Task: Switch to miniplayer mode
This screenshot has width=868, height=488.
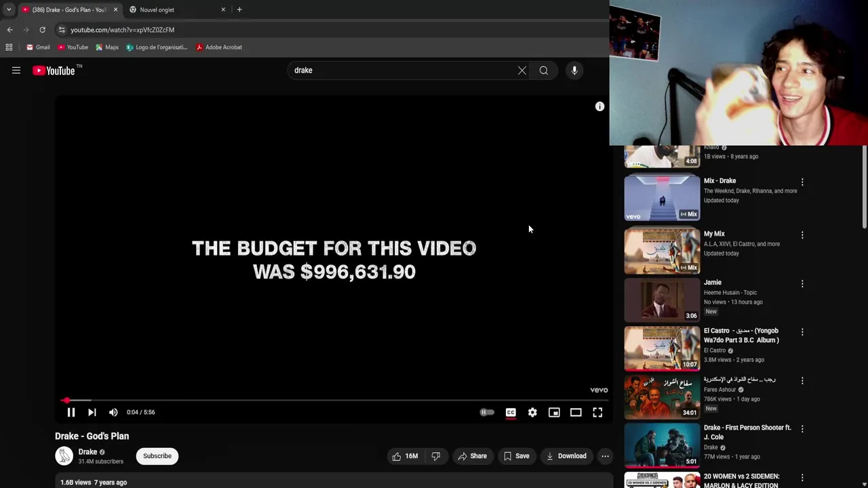Action: coord(554,412)
